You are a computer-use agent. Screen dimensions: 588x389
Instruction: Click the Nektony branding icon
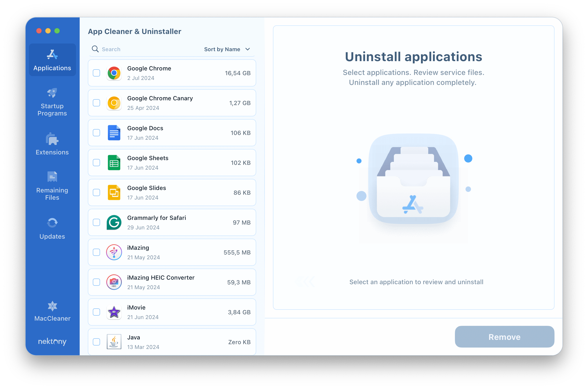tap(52, 341)
